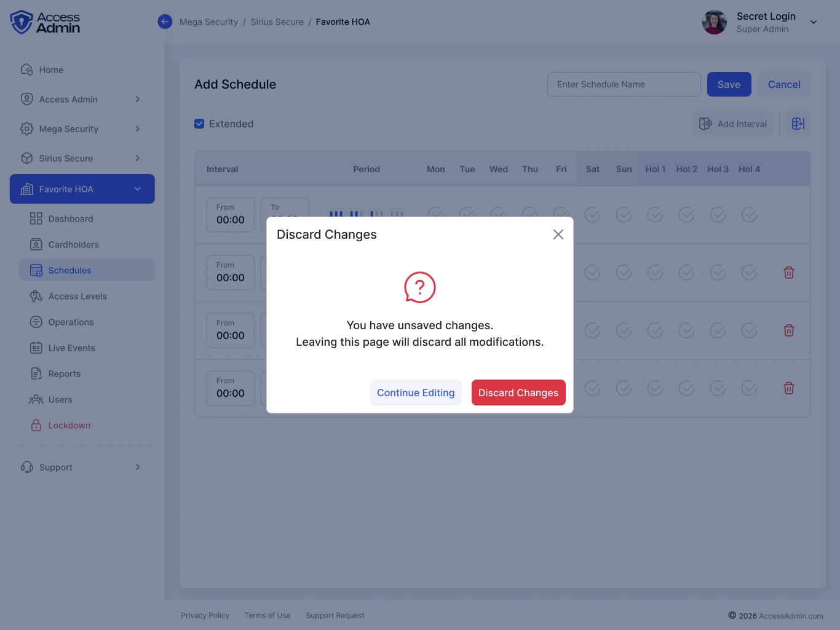Uncheck the Extended checkbox

point(199,124)
